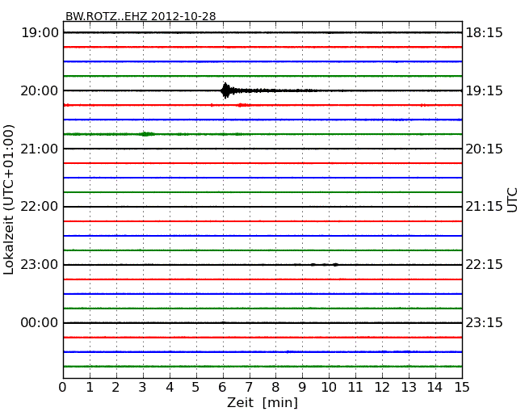525x420 pixels.
Task: Click the x-axis tick label 14
Action: (435, 387)
